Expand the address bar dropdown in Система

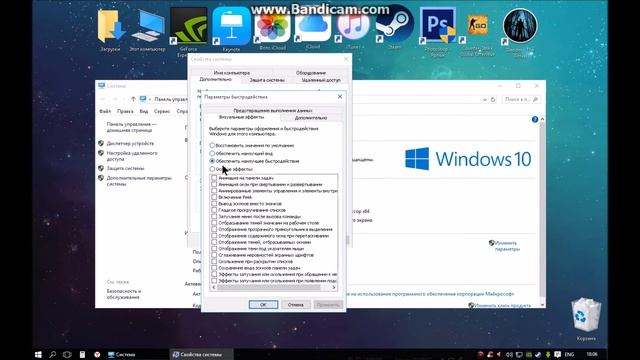pos(484,100)
